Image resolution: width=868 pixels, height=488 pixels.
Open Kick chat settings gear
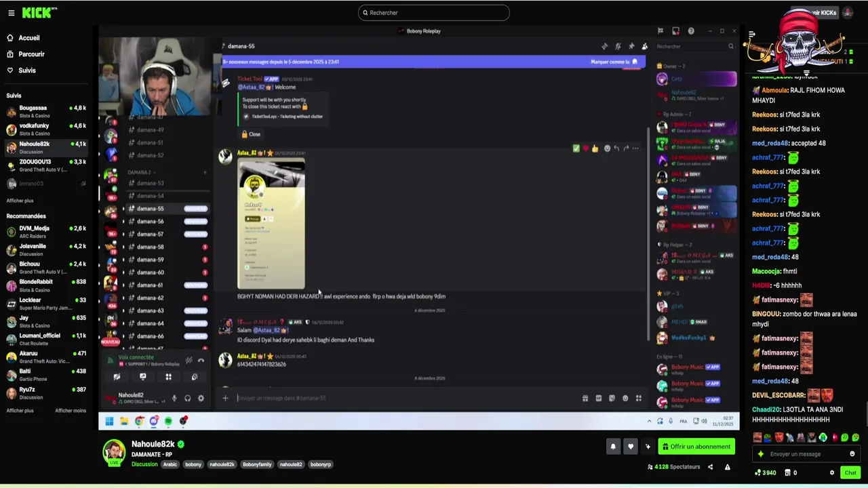pyautogui.click(x=832, y=472)
